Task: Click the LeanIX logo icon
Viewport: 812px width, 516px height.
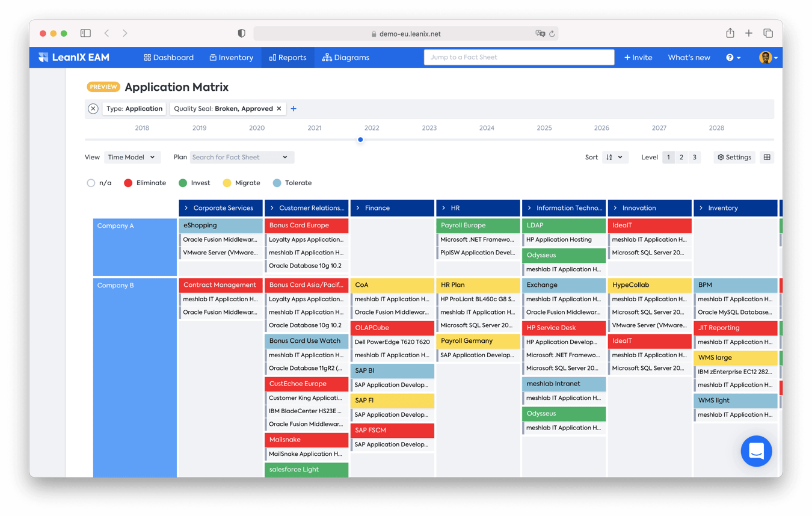Action: (x=43, y=57)
